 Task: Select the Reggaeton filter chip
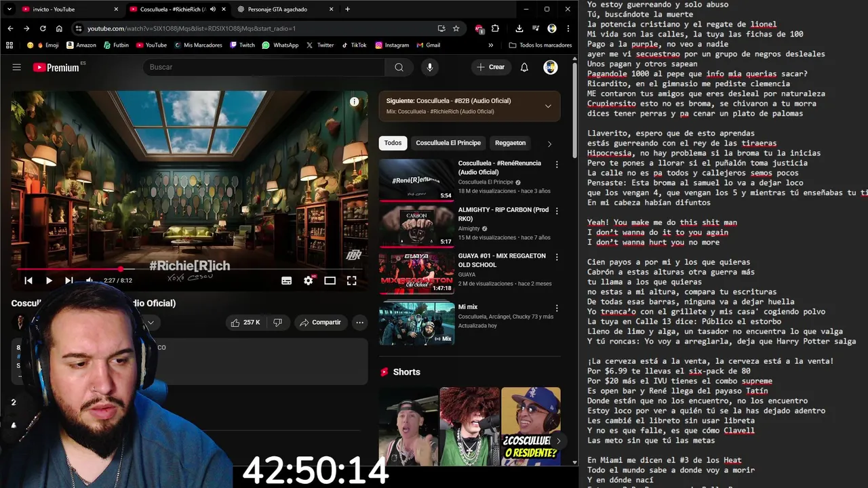click(510, 143)
